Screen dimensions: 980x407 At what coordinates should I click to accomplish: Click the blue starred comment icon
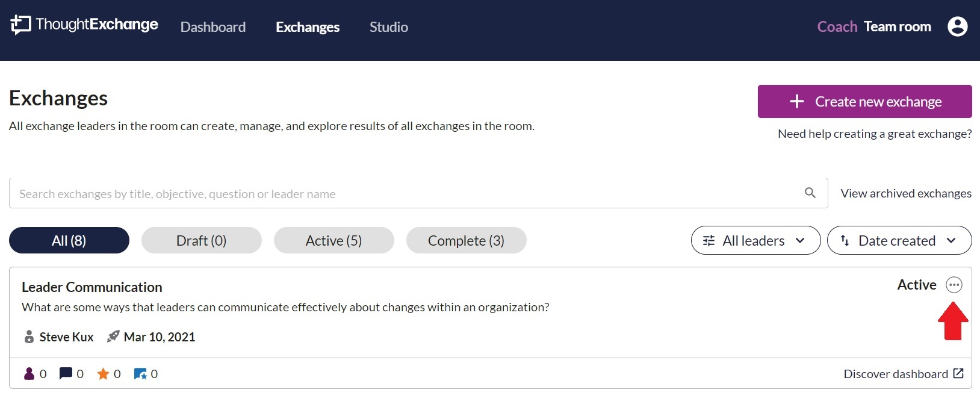pos(140,374)
